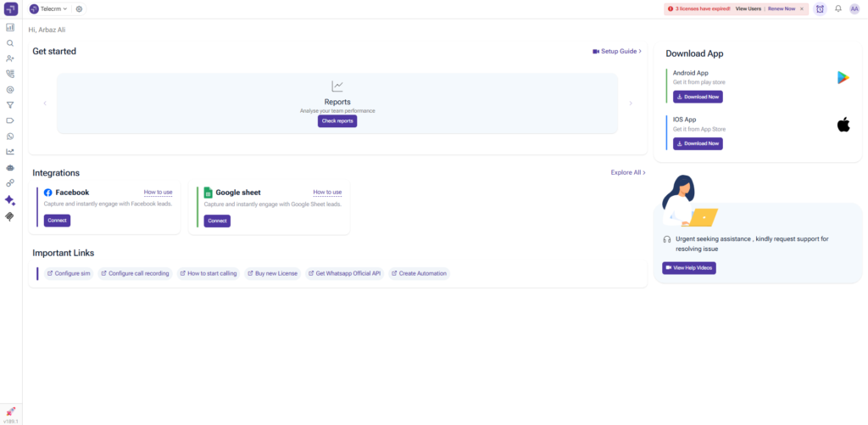868x425 pixels.
Task: Click the Google Sheets logo icon
Action: pos(209,193)
